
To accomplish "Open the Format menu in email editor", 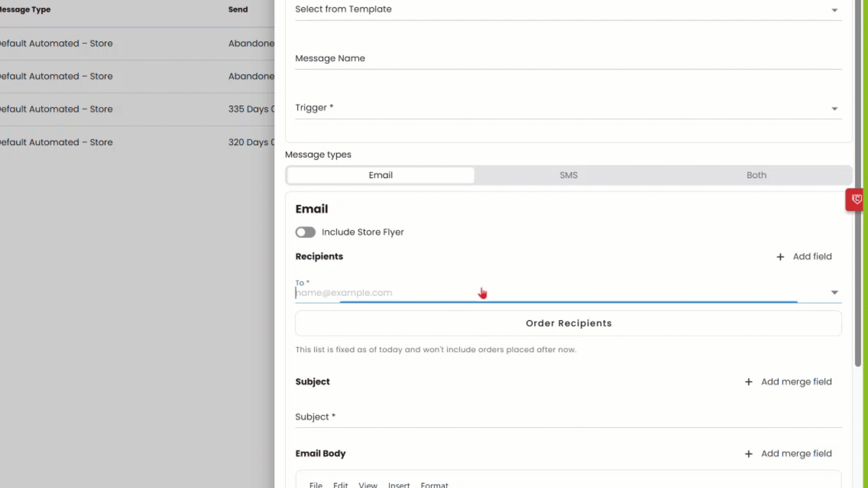I will coord(434,484).
